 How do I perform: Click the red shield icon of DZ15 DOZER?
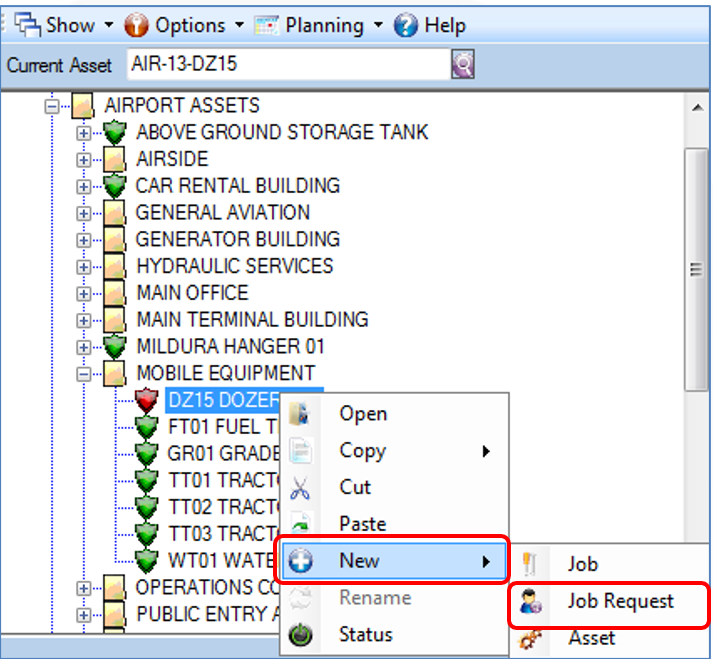coord(146,400)
